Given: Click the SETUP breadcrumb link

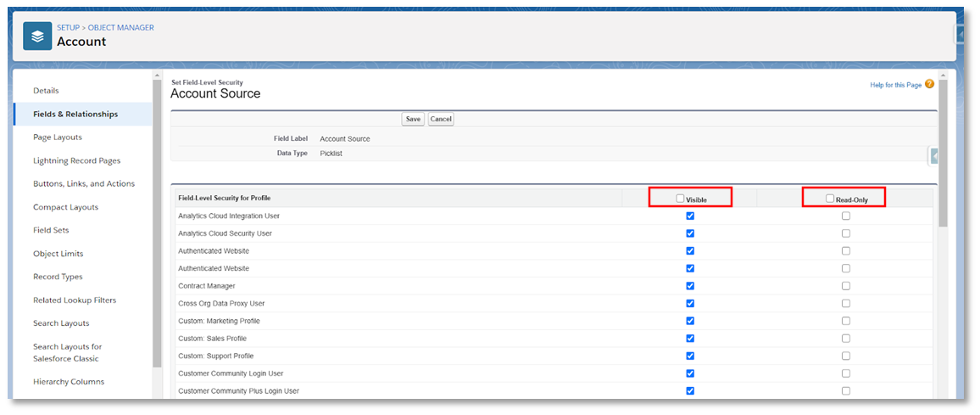Looking at the screenshot, I should click(68, 27).
